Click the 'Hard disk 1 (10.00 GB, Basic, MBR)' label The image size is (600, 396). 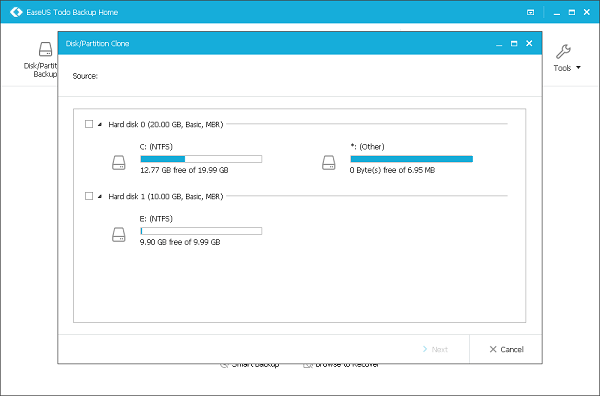(x=166, y=196)
